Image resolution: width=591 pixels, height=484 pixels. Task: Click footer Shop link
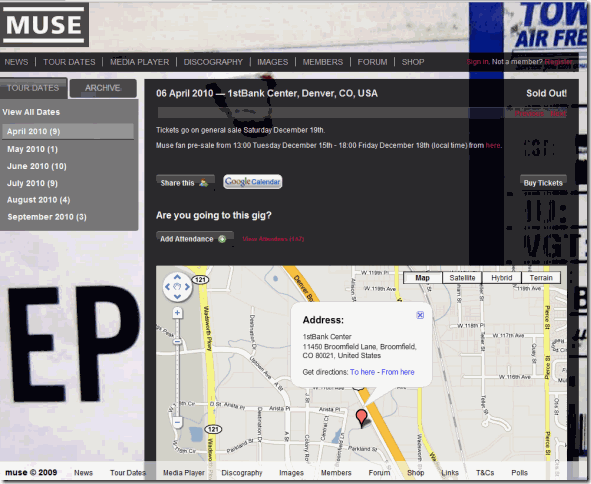(415, 473)
